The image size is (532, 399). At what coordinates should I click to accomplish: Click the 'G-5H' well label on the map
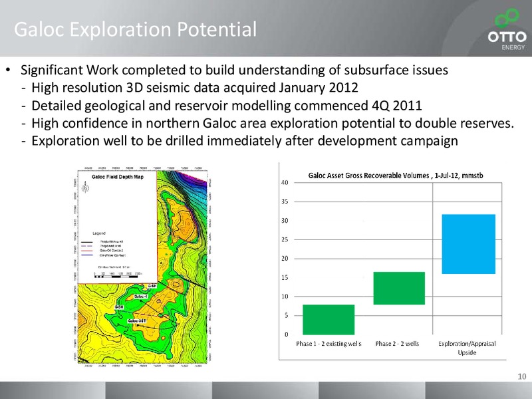point(119,307)
